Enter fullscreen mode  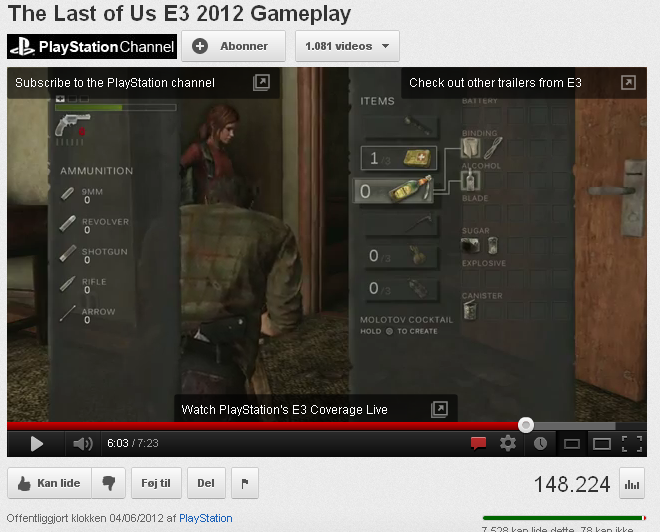(632, 444)
